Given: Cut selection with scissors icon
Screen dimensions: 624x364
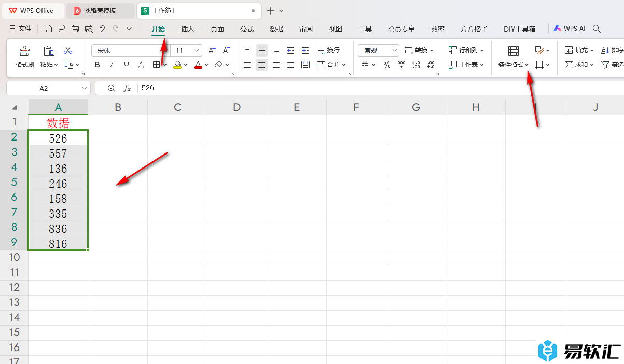Looking at the screenshot, I should tap(68, 51).
